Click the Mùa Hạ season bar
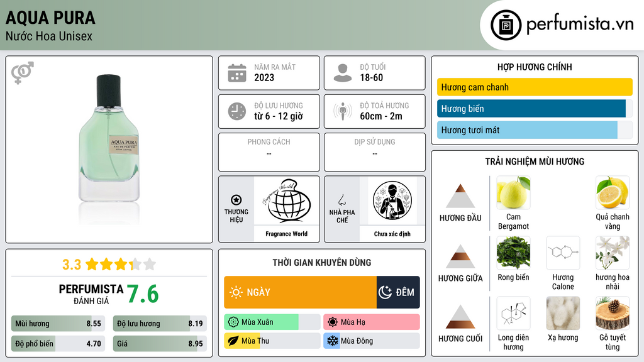The image size is (644, 362). point(371,322)
